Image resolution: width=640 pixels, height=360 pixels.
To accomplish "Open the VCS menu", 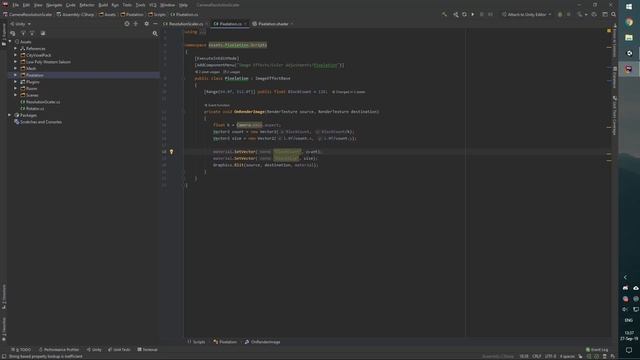I will [153, 5].
